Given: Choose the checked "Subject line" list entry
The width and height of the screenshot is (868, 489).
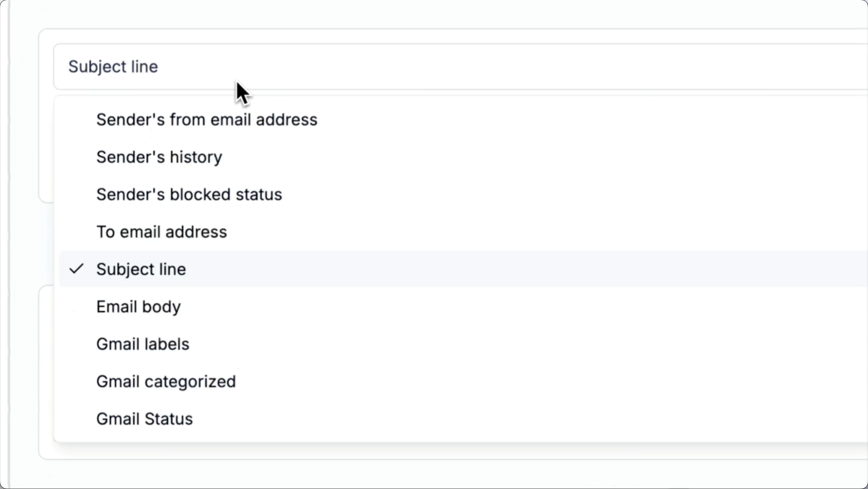Looking at the screenshot, I should pyautogui.click(x=141, y=269).
